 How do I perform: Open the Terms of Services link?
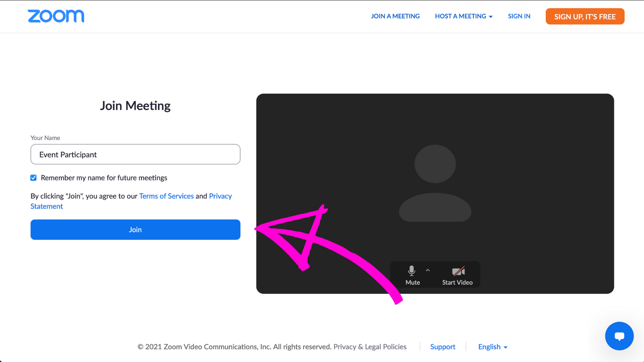click(166, 196)
